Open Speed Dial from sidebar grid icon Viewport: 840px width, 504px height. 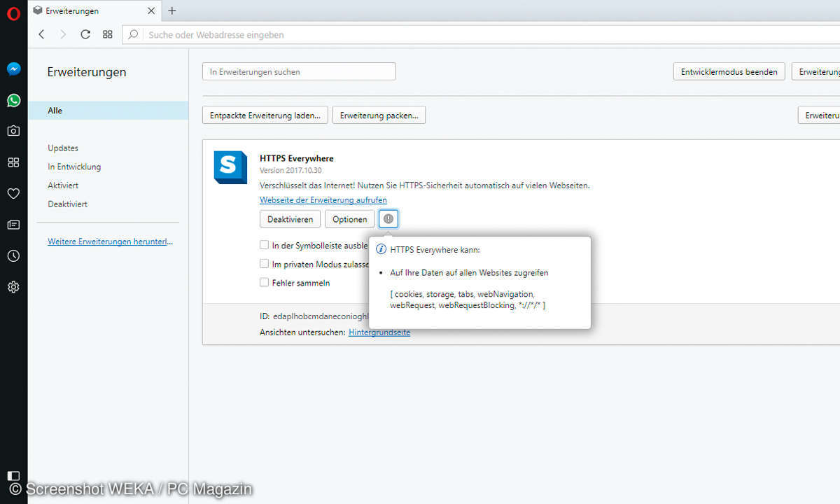(x=13, y=162)
